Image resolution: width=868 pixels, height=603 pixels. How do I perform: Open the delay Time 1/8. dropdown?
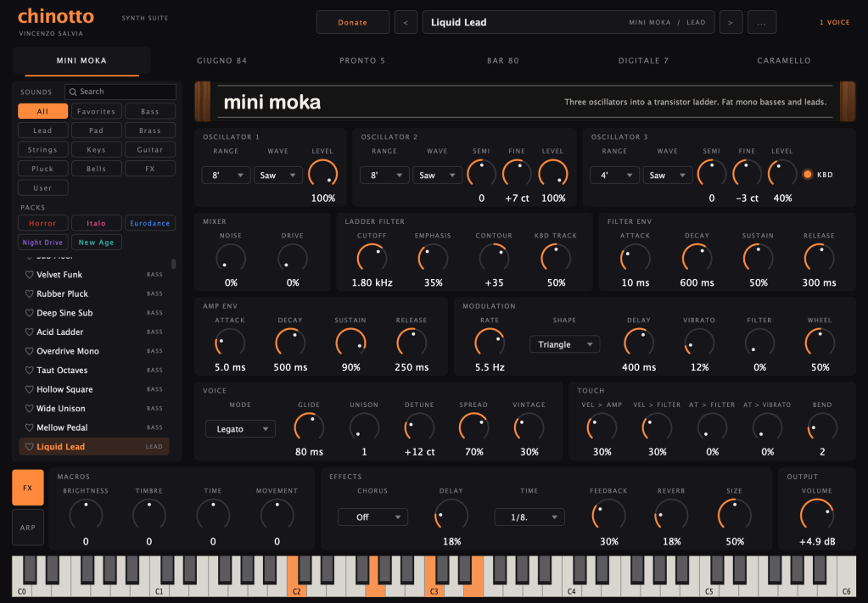(x=529, y=516)
